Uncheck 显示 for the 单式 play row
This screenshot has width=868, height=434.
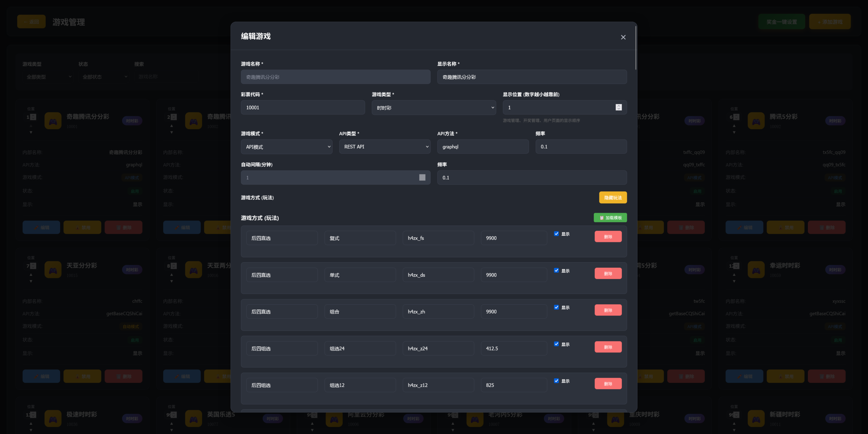pos(556,270)
